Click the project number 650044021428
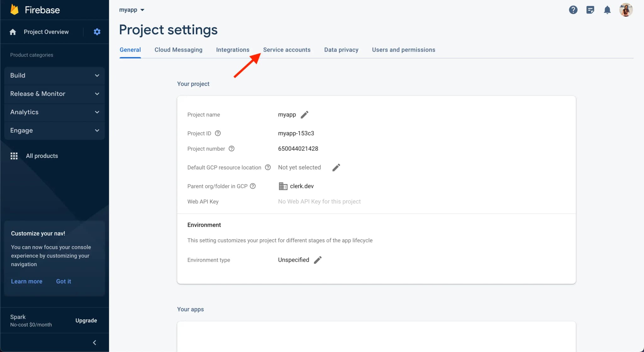The height and width of the screenshot is (352, 644). tap(298, 148)
